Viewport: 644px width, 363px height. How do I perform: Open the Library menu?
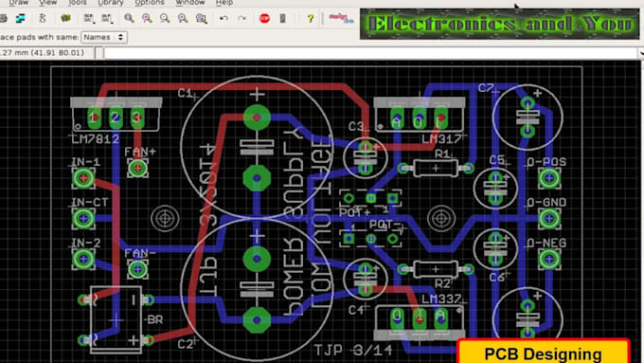pos(111,3)
